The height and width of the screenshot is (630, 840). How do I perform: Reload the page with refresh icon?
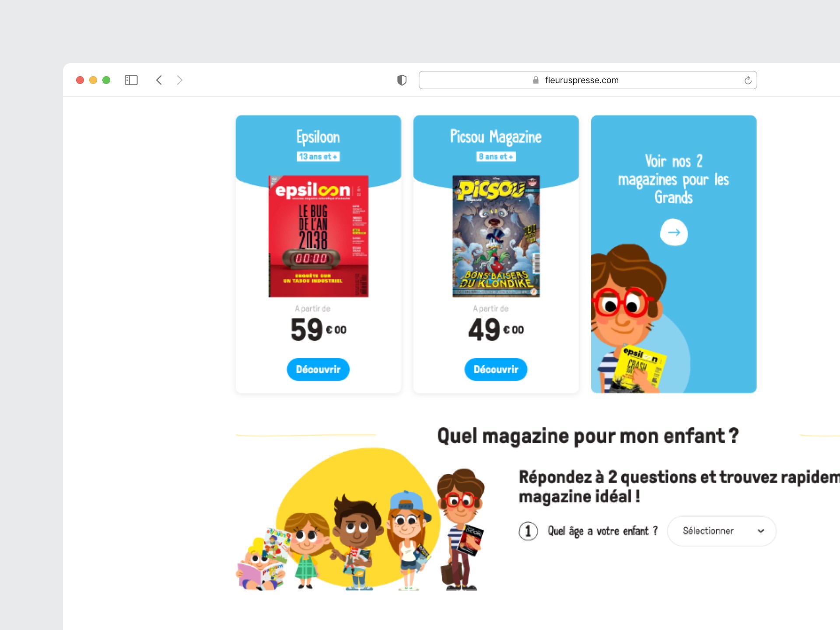(748, 80)
